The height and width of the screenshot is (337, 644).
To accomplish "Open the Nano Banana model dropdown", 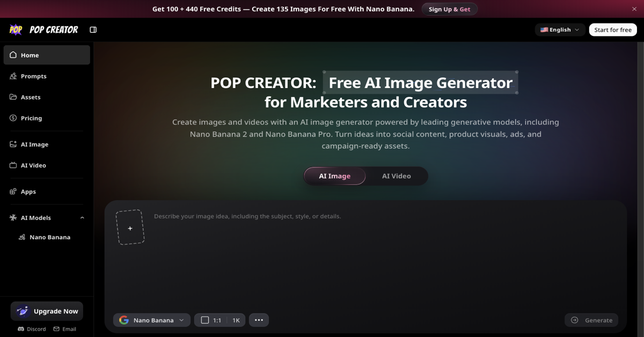I will tap(152, 320).
